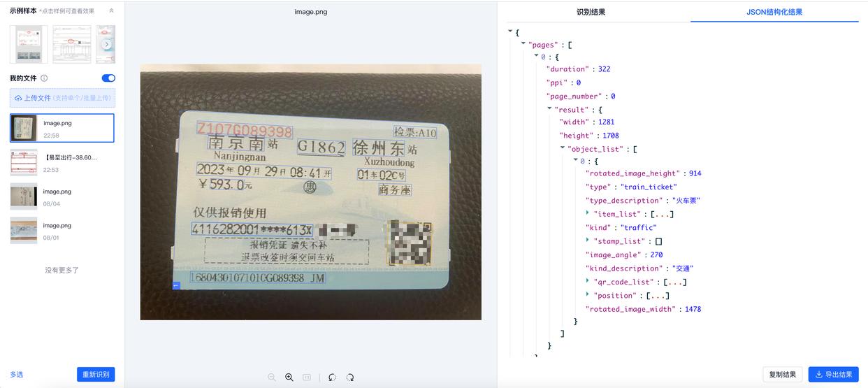Select image.png file from 22:58
The image size is (868, 388).
[62, 129]
